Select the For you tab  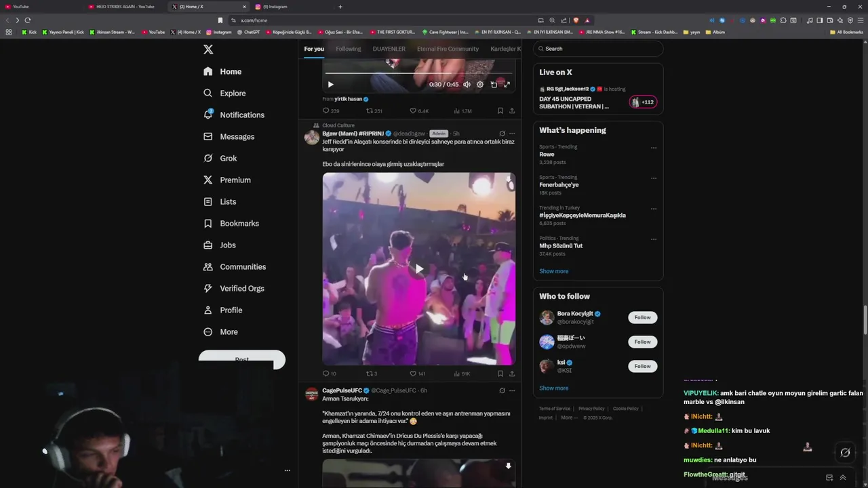(314, 49)
